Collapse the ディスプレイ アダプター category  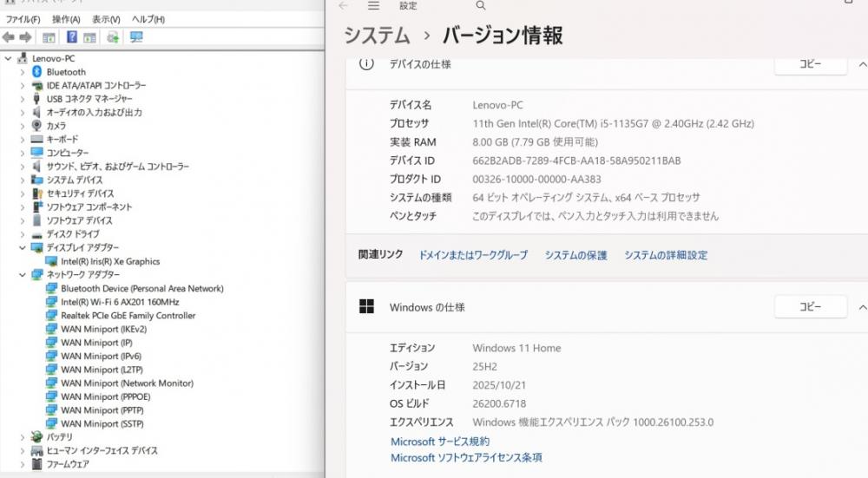[23, 248]
